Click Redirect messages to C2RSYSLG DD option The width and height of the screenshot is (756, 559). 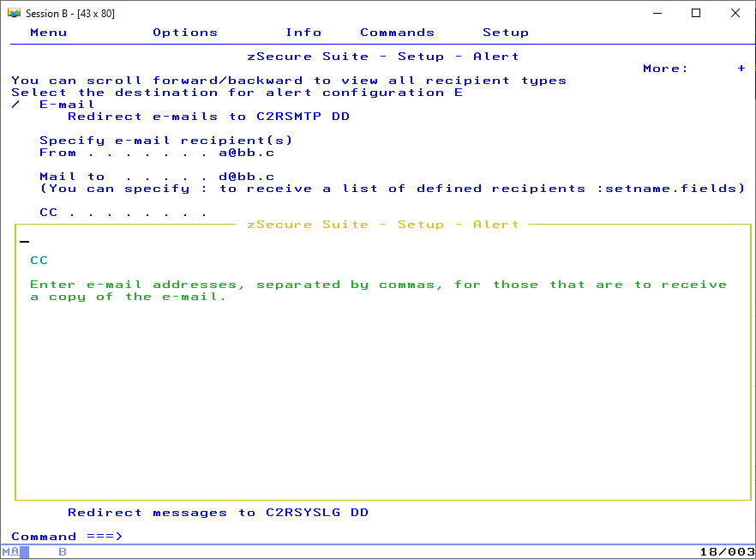[x=218, y=512]
